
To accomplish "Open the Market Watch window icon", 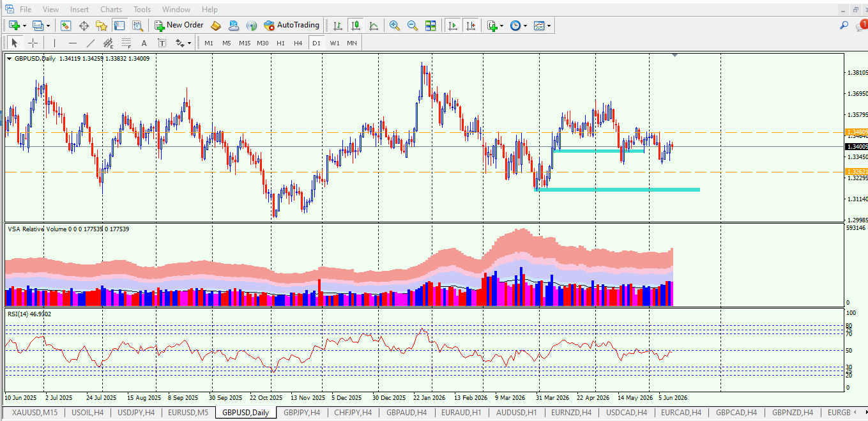I will 66,26.
